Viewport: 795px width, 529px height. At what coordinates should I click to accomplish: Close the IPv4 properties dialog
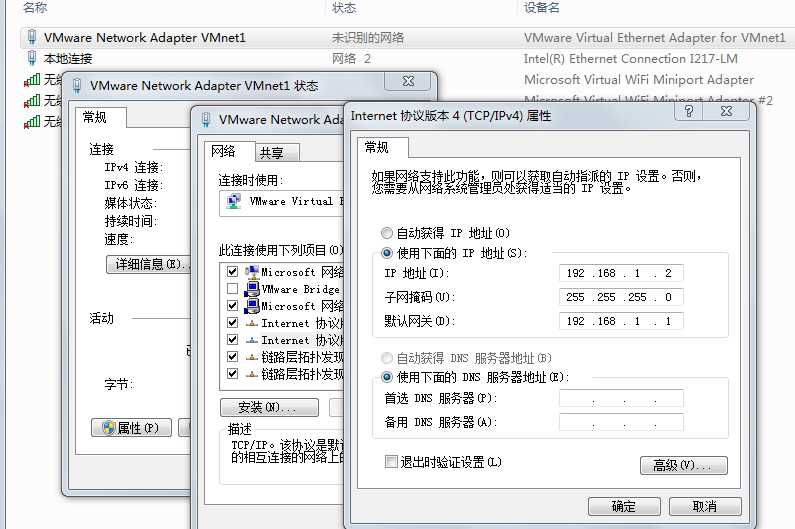click(x=726, y=111)
